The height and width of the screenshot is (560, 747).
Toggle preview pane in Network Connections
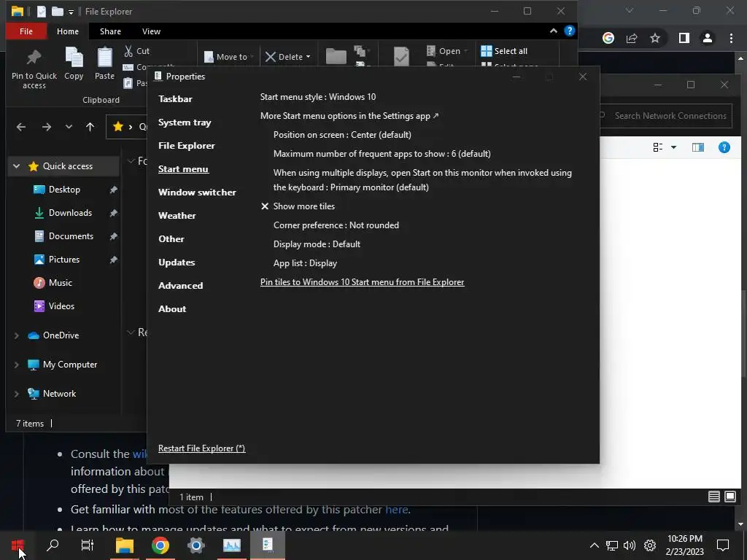pos(698,147)
